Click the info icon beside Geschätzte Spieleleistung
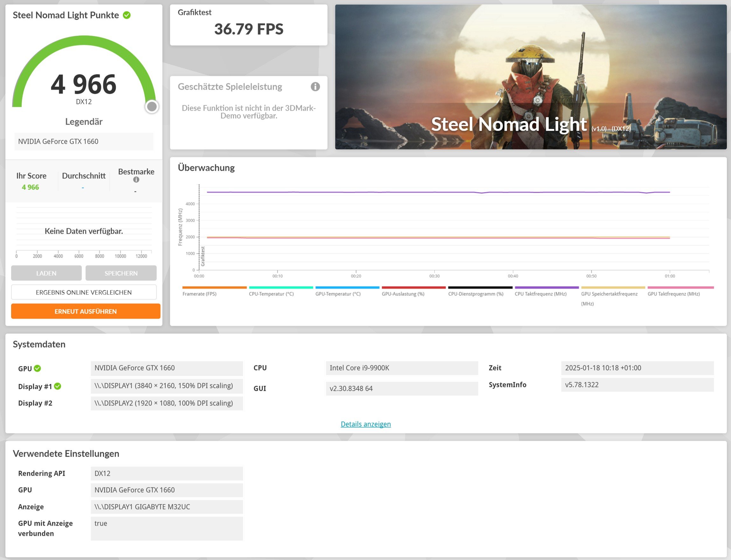The height and width of the screenshot is (560, 731). click(315, 87)
